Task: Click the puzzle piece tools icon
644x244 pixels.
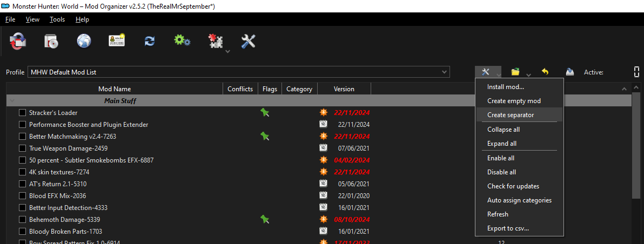Action: (x=215, y=41)
